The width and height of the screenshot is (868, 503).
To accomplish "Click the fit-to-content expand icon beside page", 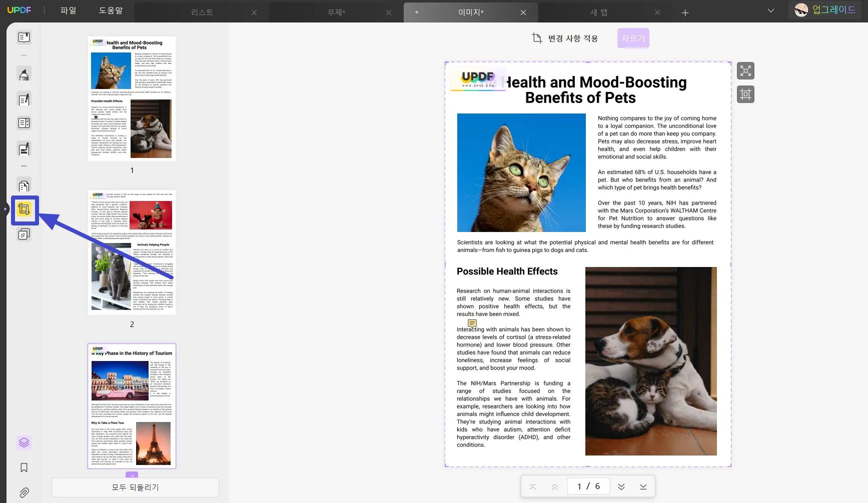I will click(x=745, y=70).
